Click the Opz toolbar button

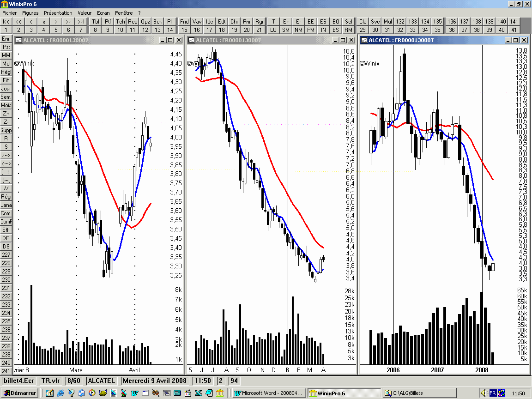[145, 21]
